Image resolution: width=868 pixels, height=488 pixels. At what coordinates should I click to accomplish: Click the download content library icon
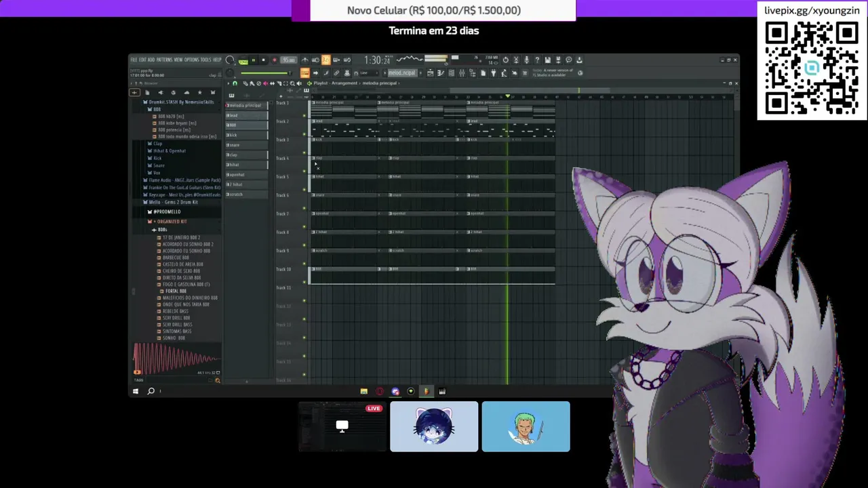pos(579,60)
